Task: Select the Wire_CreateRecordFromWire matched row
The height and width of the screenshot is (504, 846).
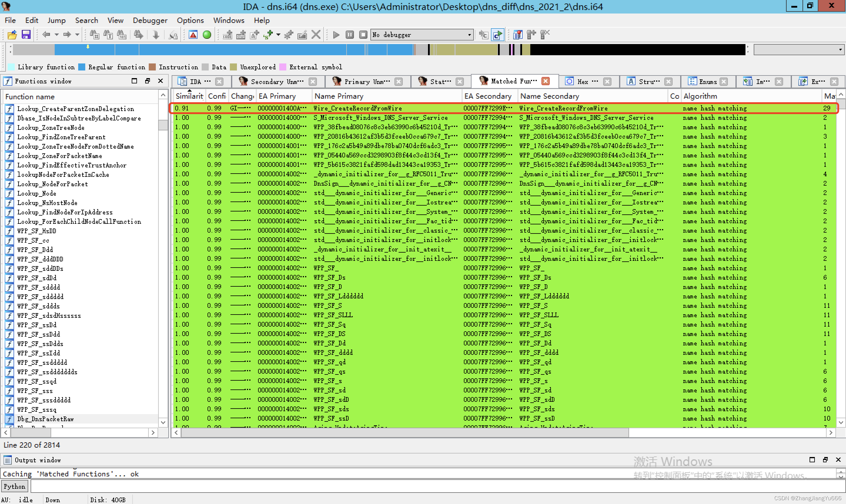Action: click(x=357, y=108)
